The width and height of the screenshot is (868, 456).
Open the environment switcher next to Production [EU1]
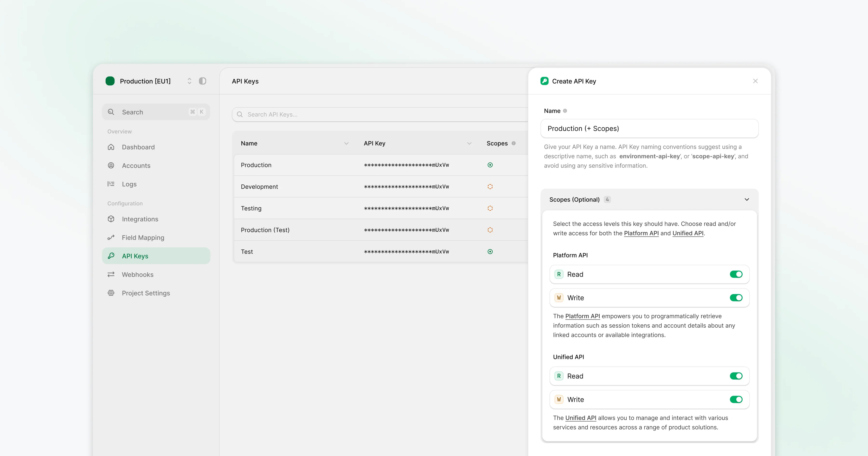(189, 81)
